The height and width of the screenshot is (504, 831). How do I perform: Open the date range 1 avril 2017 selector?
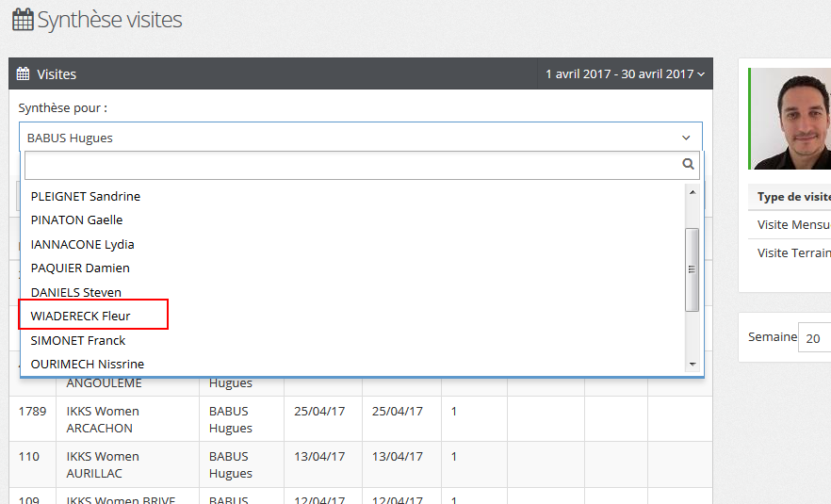[x=625, y=73]
